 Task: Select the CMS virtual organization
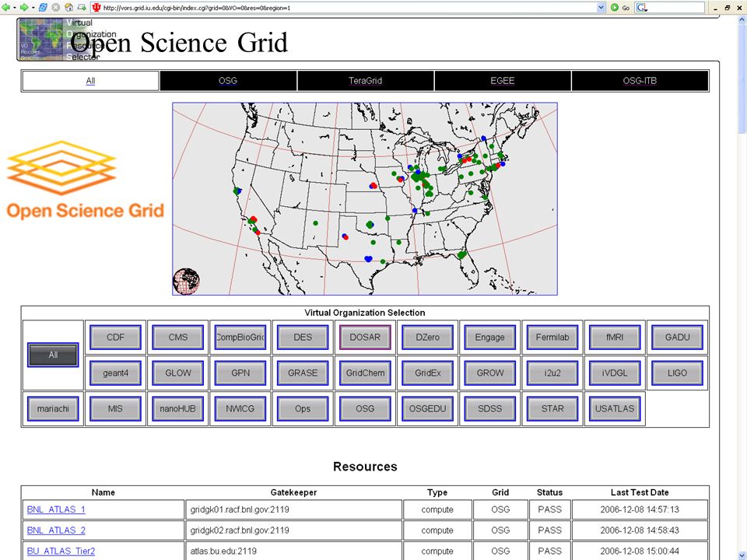(x=177, y=337)
